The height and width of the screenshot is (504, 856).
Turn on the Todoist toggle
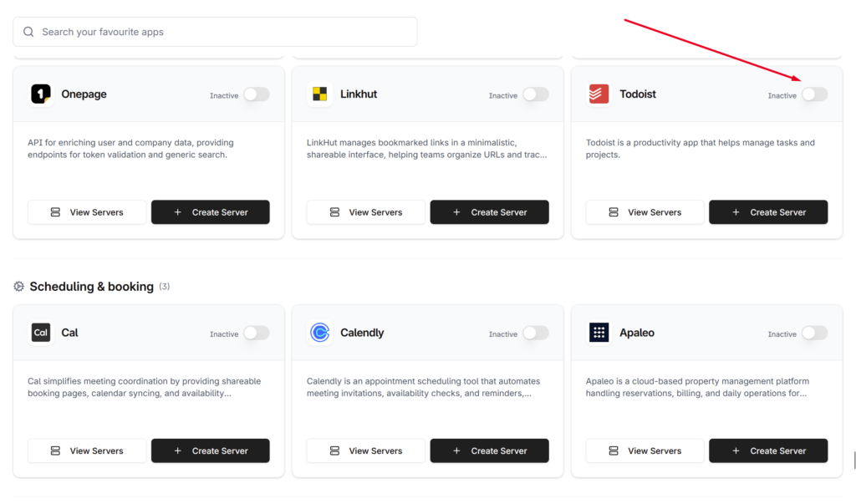point(814,94)
